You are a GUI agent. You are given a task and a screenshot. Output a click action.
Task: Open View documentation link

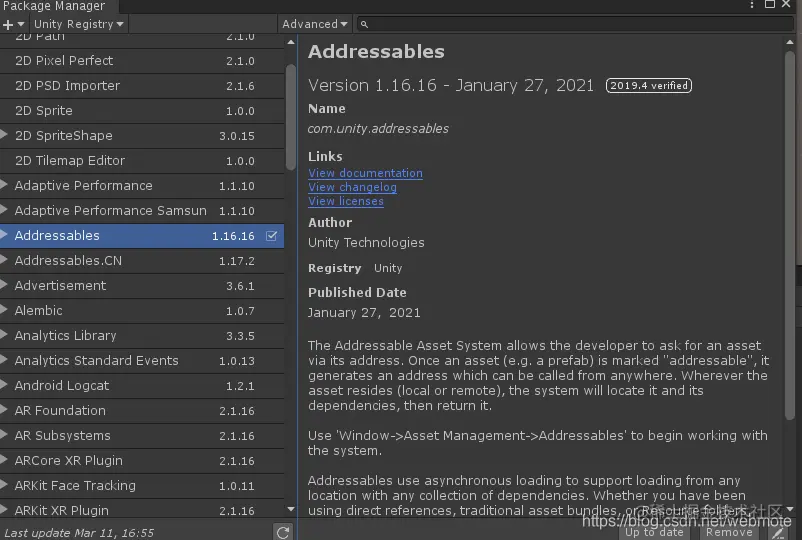(x=365, y=173)
